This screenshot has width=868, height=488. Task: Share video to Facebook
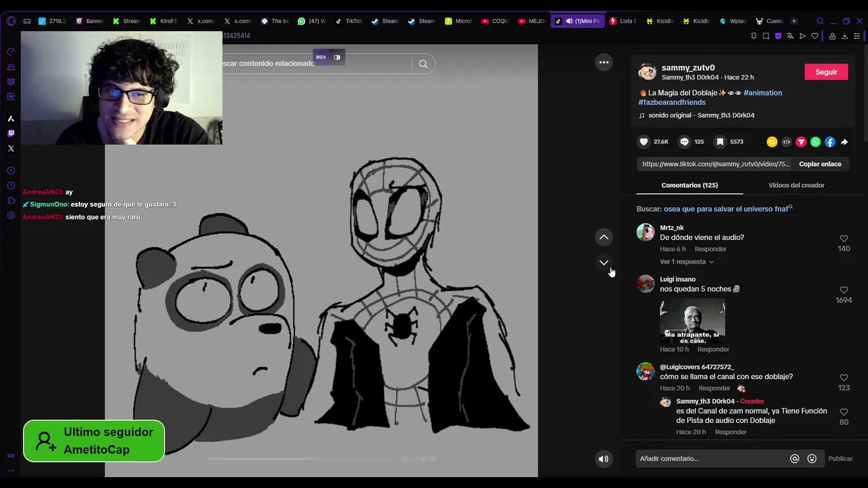[830, 142]
